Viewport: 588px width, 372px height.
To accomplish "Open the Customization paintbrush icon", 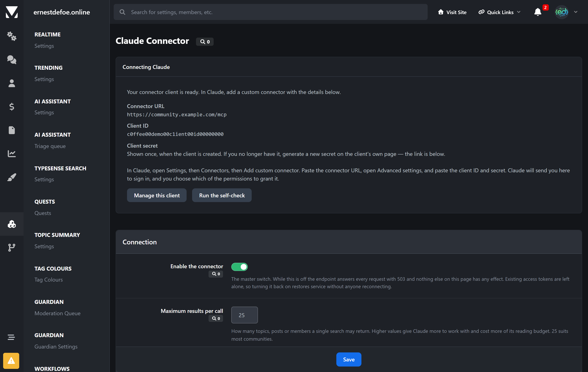I will [x=12, y=177].
